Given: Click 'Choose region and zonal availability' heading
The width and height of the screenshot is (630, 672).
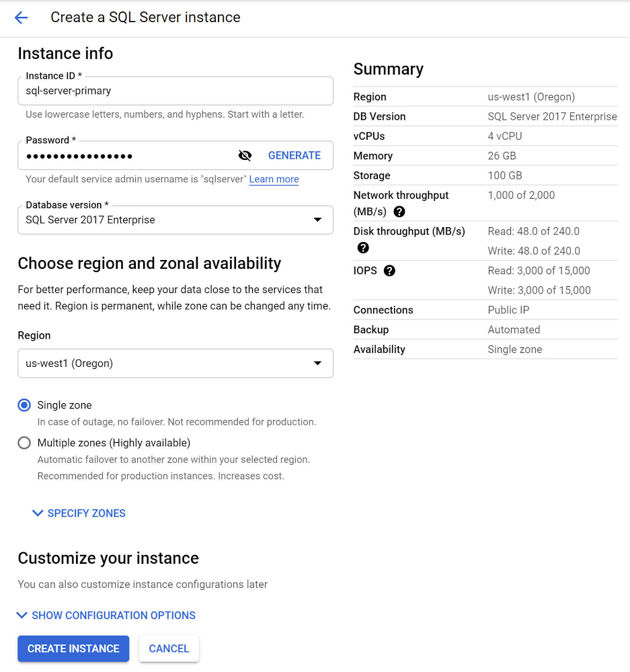Looking at the screenshot, I should [x=149, y=263].
